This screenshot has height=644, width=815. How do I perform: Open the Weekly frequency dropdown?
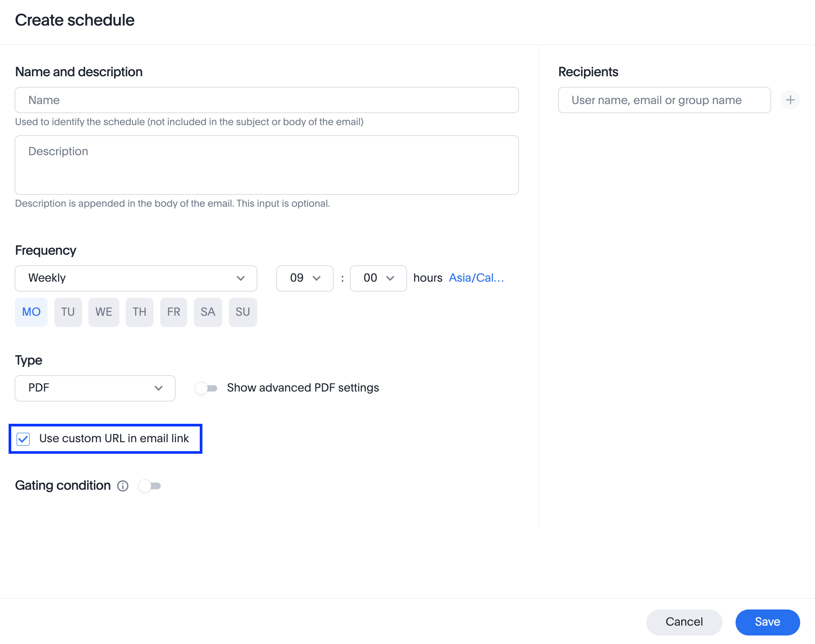click(136, 278)
